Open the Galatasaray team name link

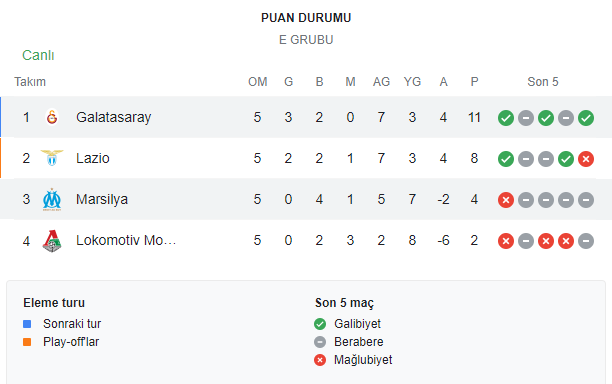coord(114,117)
